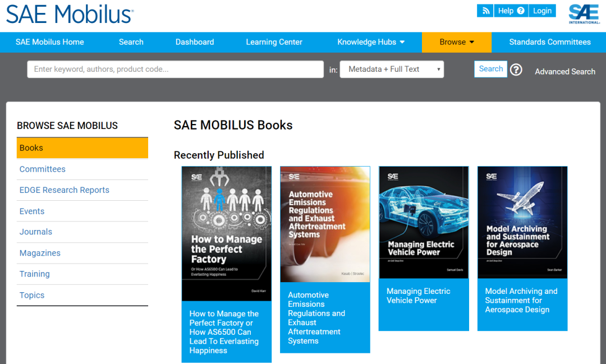This screenshot has height=364, width=606.
Task: Click the search help question mark icon
Action: tap(516, 70)
